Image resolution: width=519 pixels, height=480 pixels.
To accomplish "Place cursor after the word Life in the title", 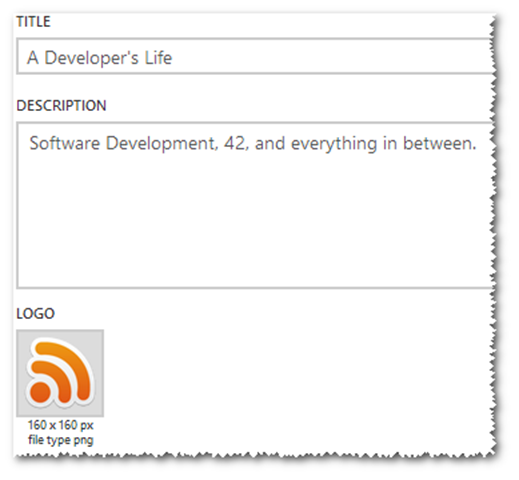I will point(173,58).
